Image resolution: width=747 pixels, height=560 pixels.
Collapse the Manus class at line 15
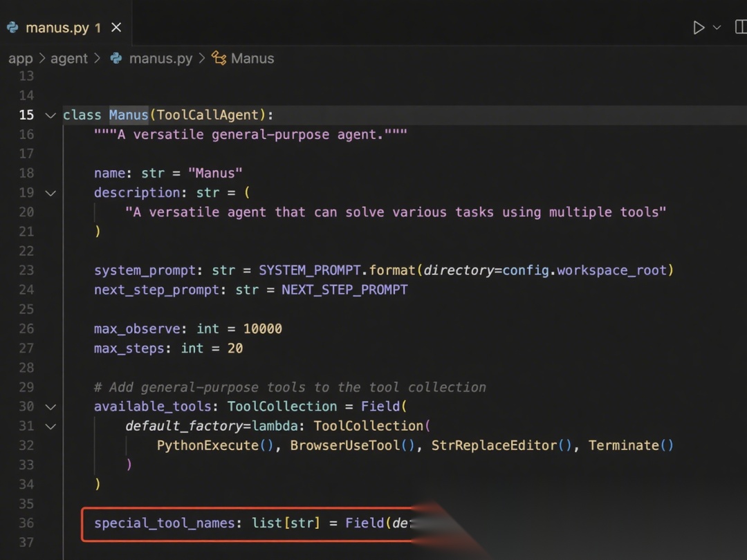coord(50,115)
